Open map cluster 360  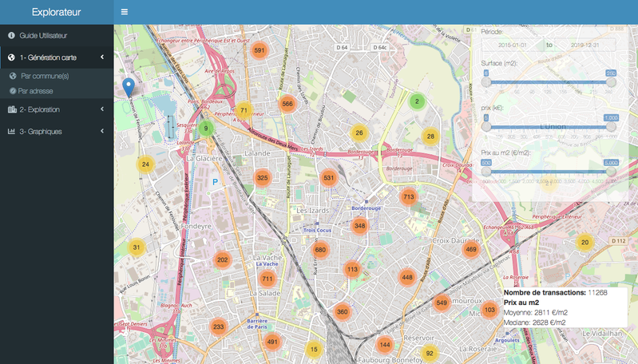pos(343,312)
